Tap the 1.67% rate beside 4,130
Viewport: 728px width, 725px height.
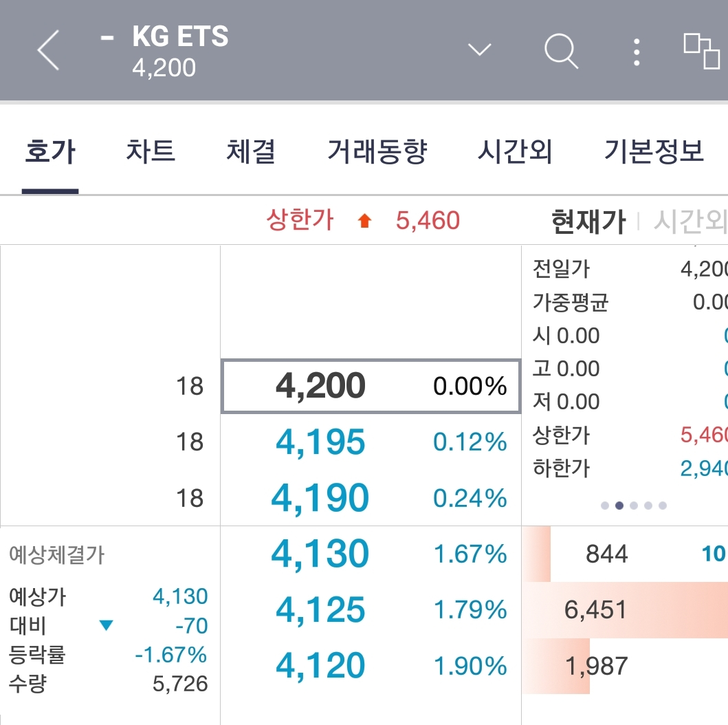click(470, 554)
